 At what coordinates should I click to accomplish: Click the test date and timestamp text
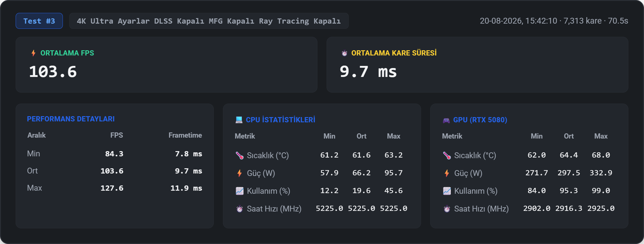(x=518, y=21)
